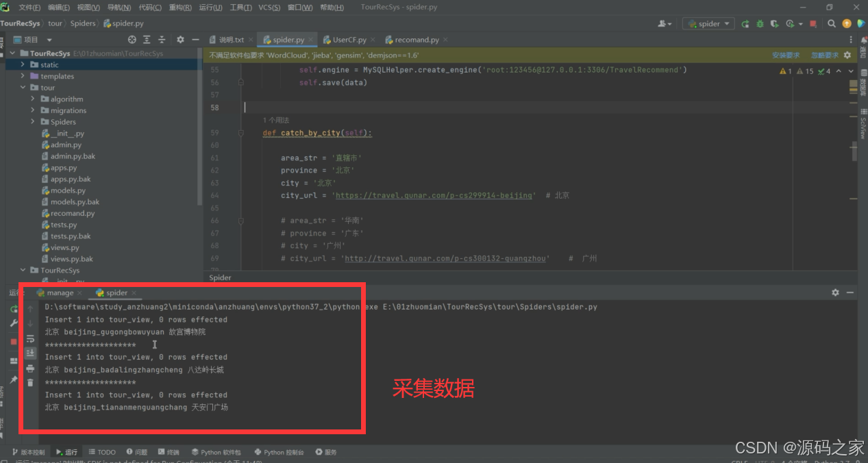Click the wrench icon in Run panel
This screenshot has width=868, height=463.
14,323
